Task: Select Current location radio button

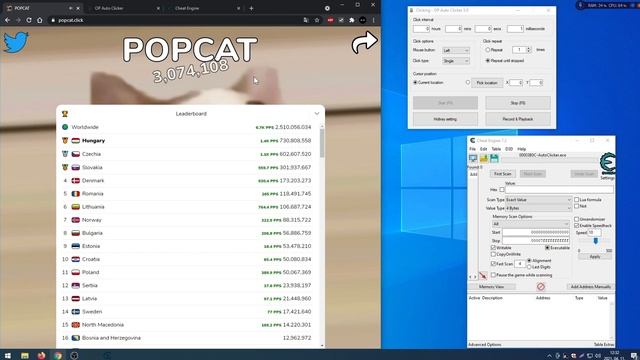Action: (x=415, y=82)
